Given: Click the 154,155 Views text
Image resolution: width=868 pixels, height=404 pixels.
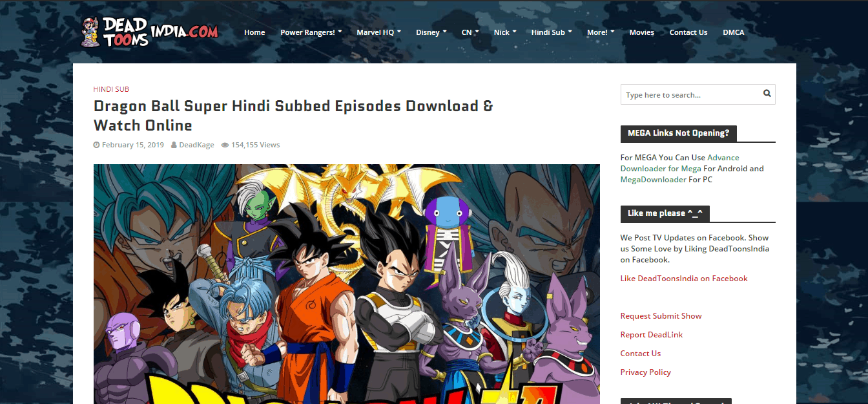Looking at the screenshot, I should point(256,145).
